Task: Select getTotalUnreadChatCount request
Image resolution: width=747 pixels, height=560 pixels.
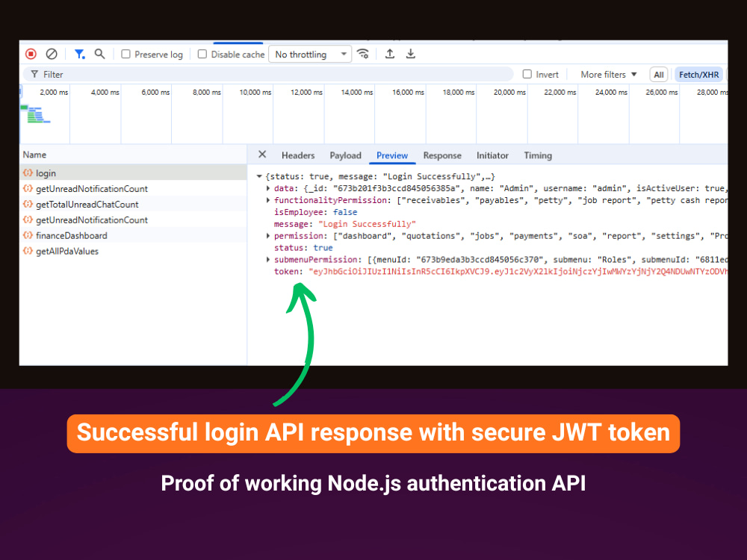Action: 133,205
